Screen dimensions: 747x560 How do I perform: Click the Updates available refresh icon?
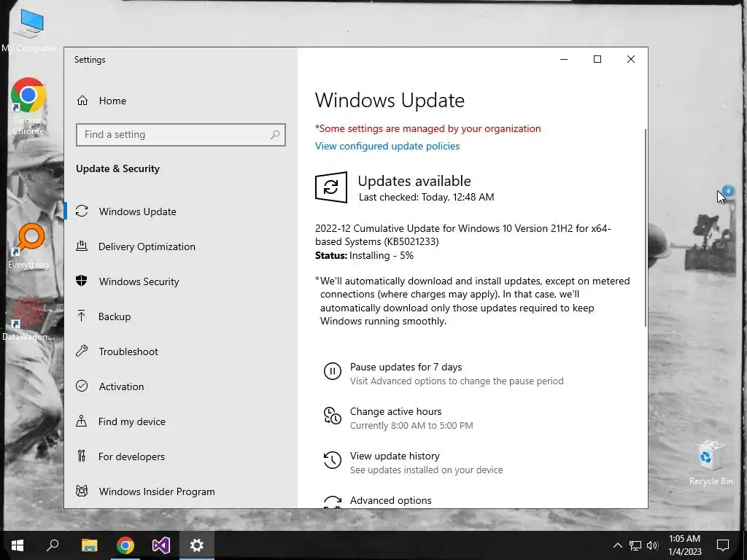pos(331,187)
